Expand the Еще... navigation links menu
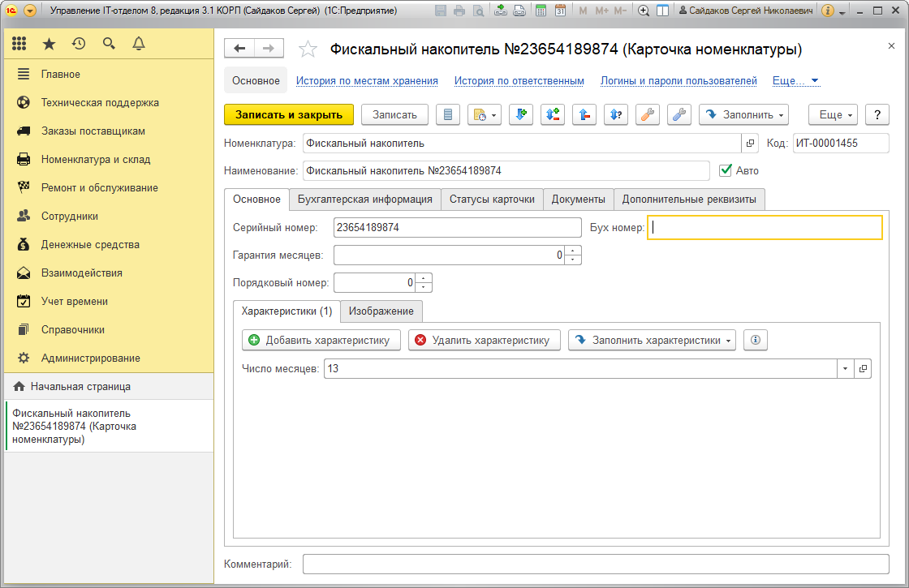The image size is (909, 588). (795, 80)
